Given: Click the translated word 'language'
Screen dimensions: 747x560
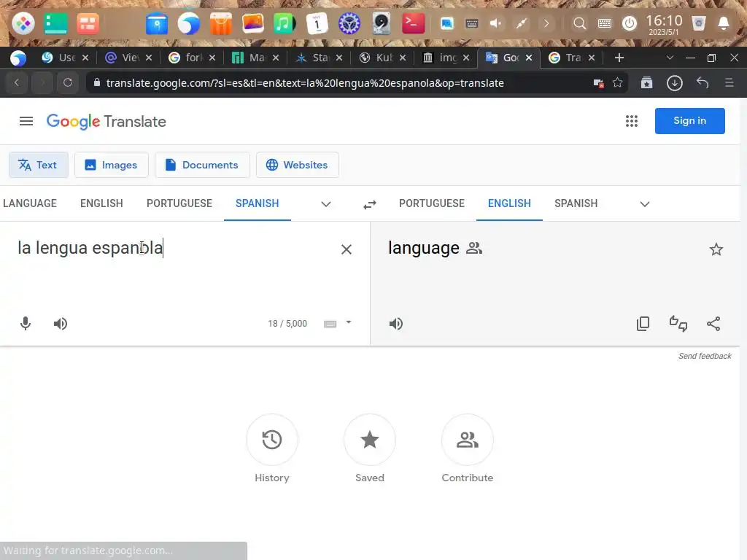Looking at the screenshot, I should coord(424,248).
